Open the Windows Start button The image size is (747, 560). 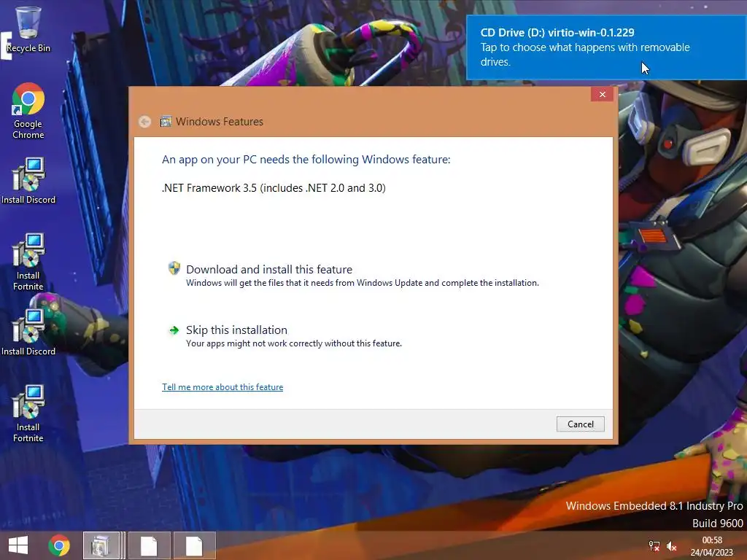pos(18,545)
